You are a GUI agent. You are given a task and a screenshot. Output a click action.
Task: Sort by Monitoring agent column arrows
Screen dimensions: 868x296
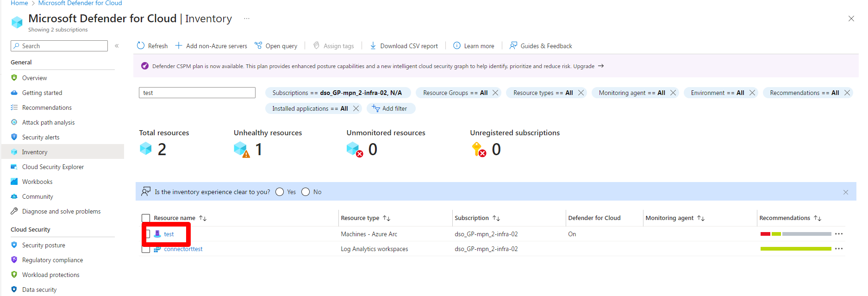point(701,218)
